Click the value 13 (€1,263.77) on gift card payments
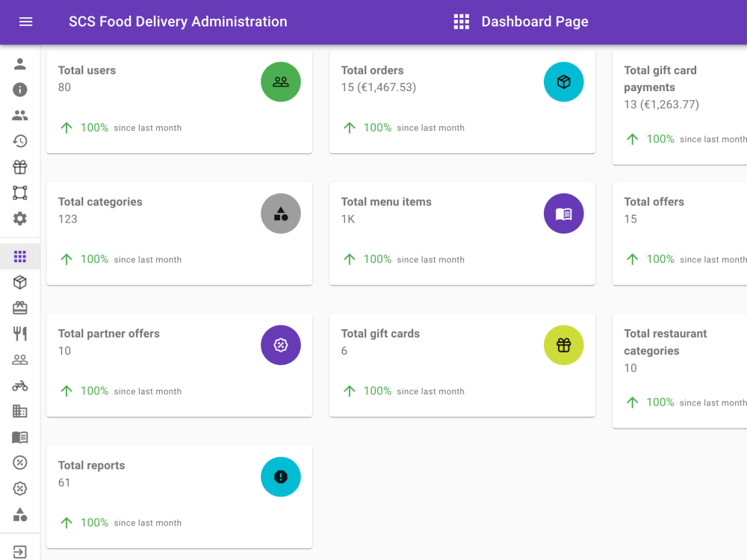The image size is (747, 560). click(x=661, y=105)
